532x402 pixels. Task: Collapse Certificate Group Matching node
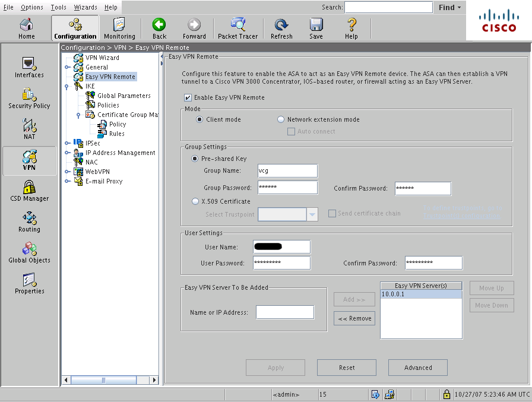click(78, 115)
